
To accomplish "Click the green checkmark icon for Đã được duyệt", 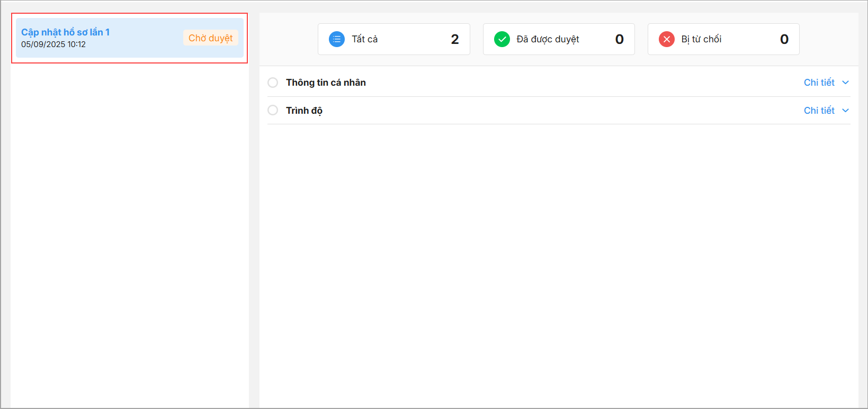I will point(502,39).
